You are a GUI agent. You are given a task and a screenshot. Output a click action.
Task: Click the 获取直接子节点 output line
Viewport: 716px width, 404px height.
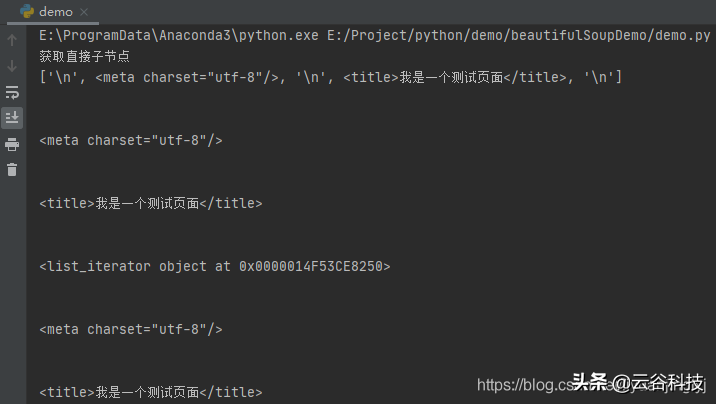(x=84, y=56)
